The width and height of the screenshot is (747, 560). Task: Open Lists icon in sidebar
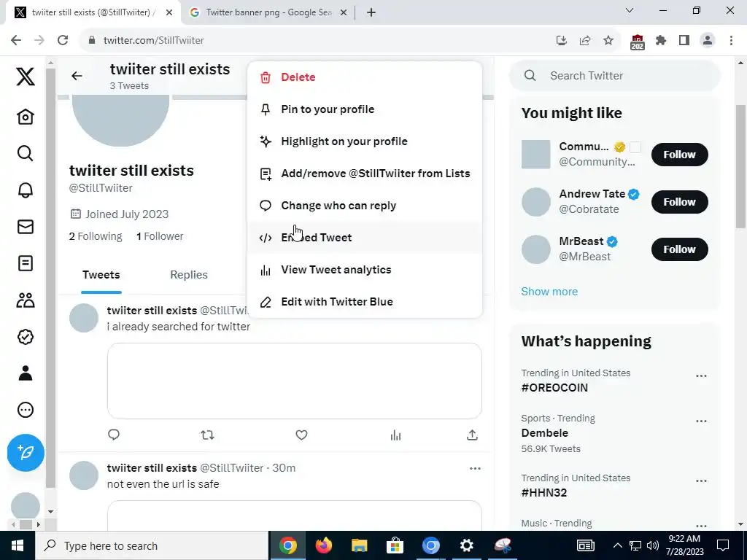(26, 263)
